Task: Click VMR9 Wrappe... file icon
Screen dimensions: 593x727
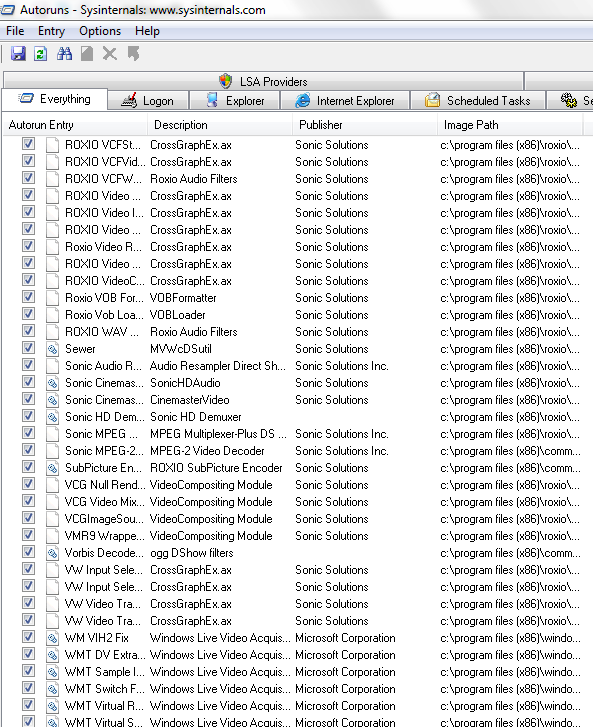Action: (52, 536)
